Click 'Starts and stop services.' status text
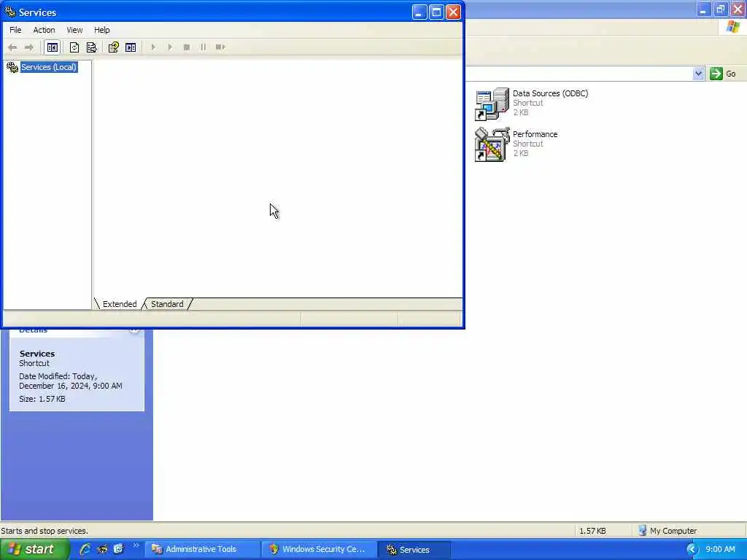This screenshot has width=747, height=560. [44, 531]
